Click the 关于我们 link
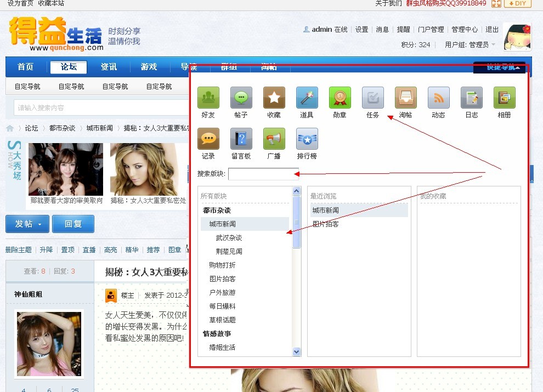The width and height of the screenshot is (543, 392). pos(388,3)
